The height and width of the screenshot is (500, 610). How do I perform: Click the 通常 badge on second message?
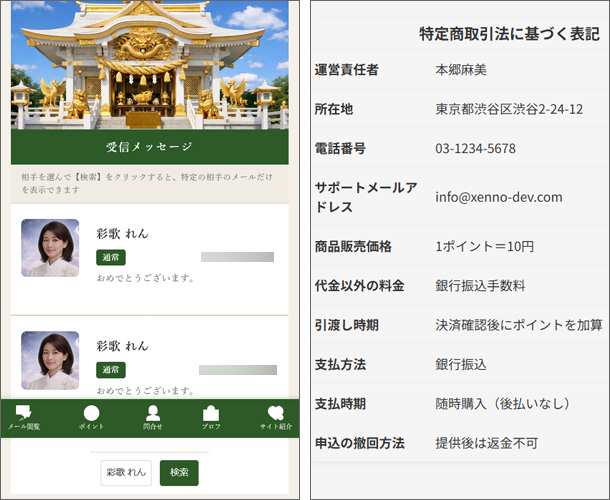pos(111,370)
